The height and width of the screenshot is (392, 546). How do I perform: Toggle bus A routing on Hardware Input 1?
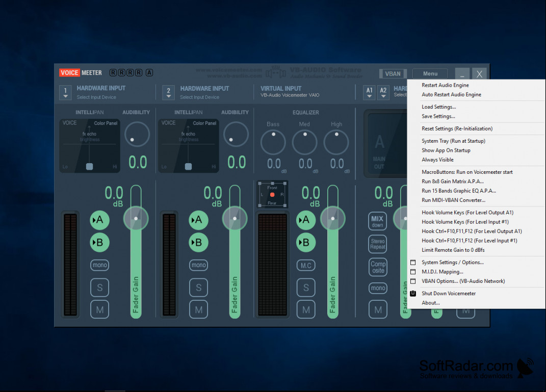pyautogui.click(x=99, y=220)
